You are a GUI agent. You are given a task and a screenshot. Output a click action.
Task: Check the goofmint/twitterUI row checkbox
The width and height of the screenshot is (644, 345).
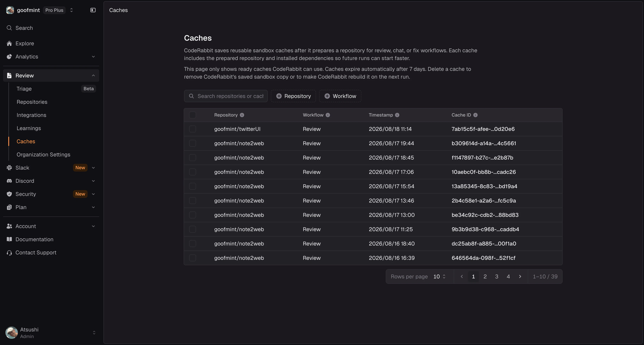[193, 129]
